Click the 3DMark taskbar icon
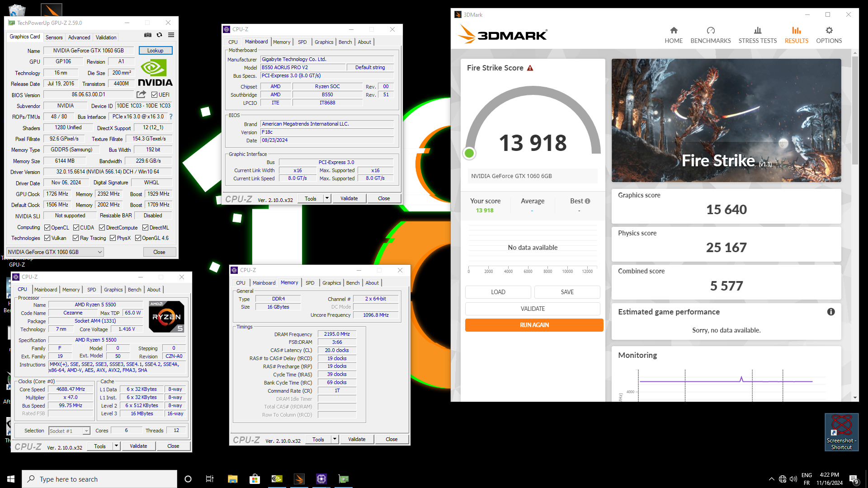The height and width of the screenshot is (488, 868). tap(299, 479)
